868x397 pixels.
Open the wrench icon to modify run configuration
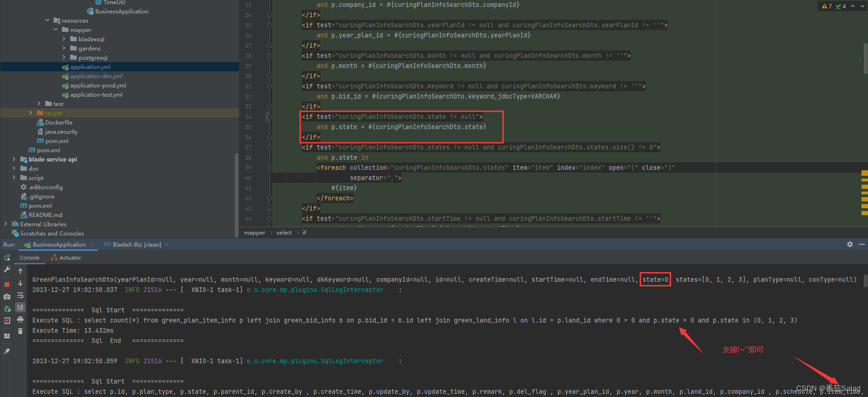[7, 269]
